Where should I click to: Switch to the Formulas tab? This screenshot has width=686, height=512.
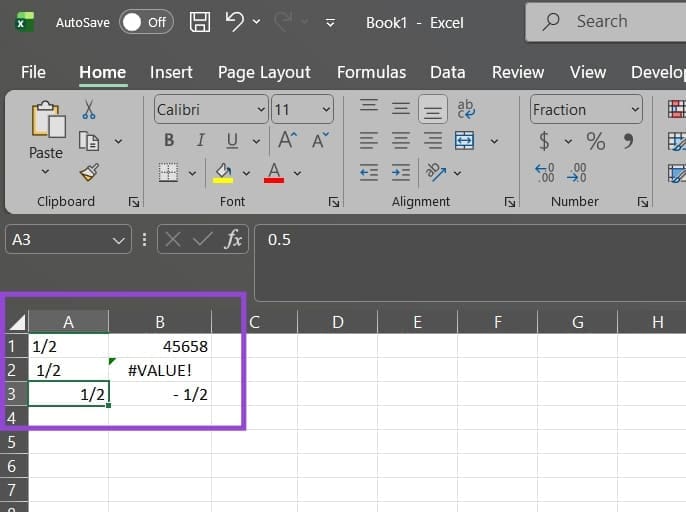(371, 72)
